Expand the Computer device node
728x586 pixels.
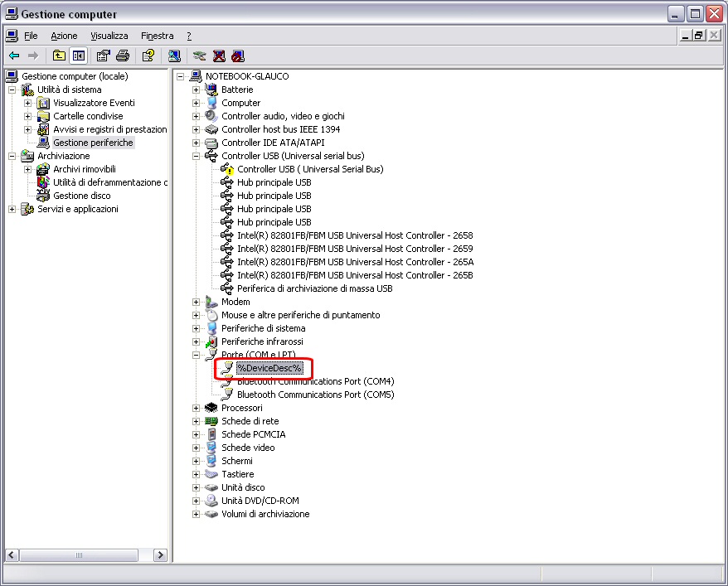point(196,103)
